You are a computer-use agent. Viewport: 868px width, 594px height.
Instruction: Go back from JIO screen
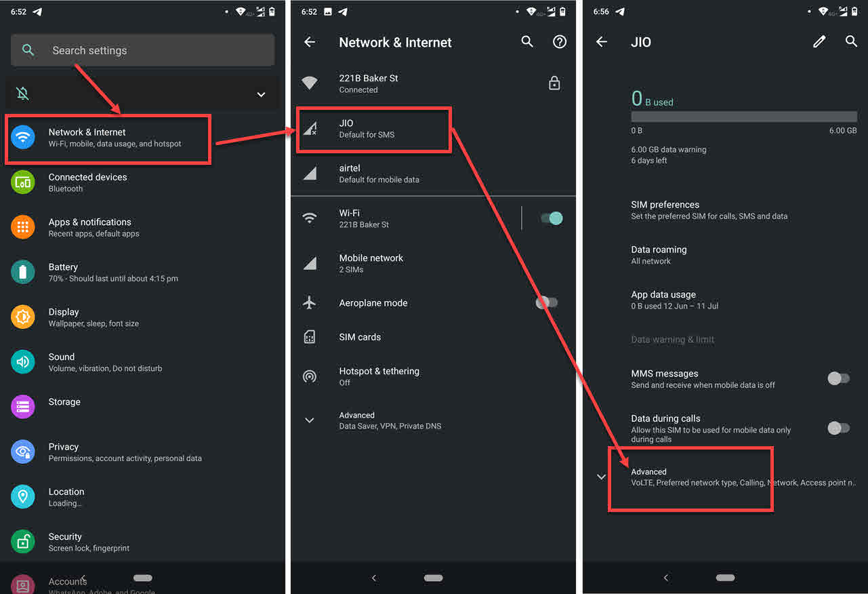point(601,42)
